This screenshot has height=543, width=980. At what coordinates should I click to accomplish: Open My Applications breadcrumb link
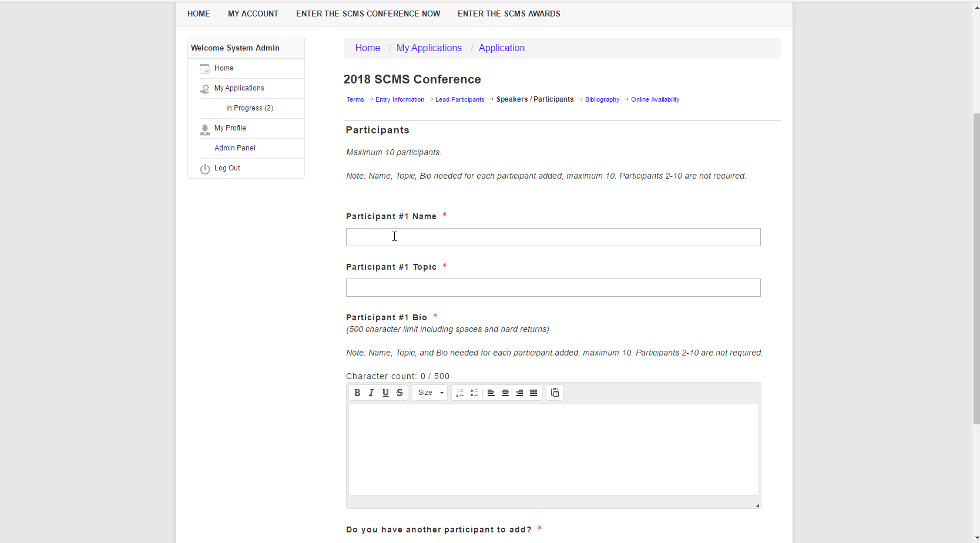pyautogui.click(x=429, y=48)
